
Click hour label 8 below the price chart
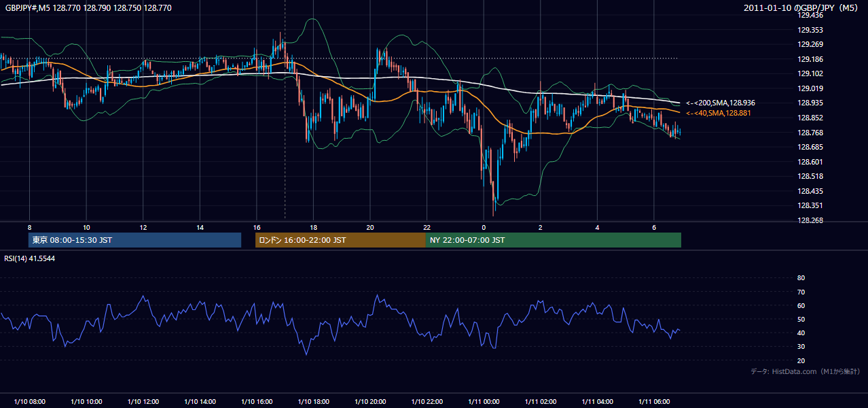[29, 227]
